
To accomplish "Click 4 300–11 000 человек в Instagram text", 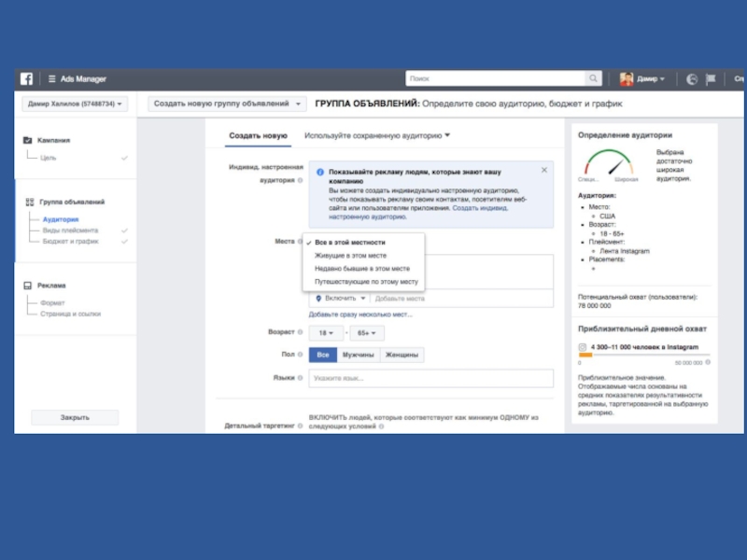I will tap(644, 347).
